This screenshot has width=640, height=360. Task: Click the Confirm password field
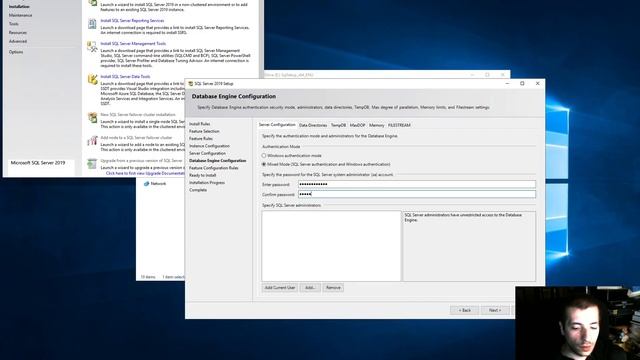point(417,194)
